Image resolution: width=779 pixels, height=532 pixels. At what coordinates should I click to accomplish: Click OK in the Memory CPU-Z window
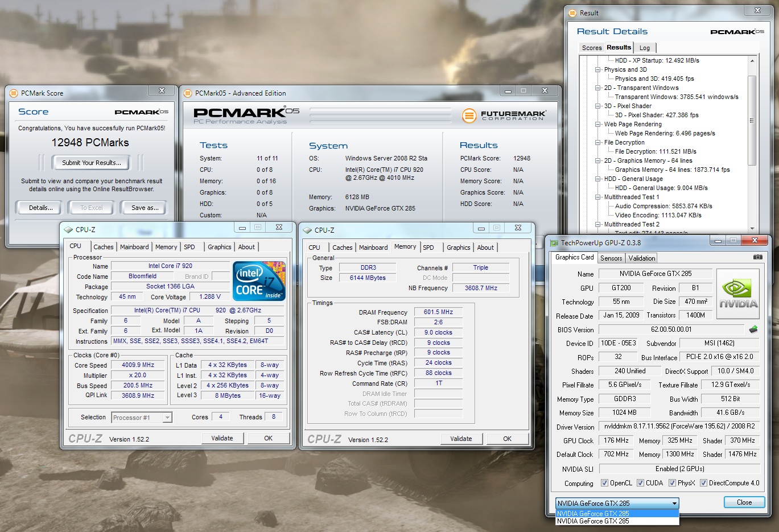click(508, 439)
